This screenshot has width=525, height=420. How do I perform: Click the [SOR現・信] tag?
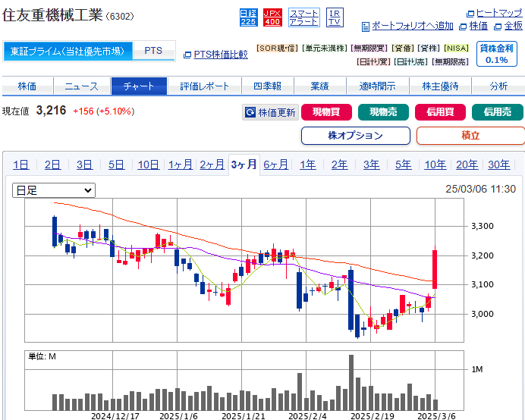tap(277, 49)
